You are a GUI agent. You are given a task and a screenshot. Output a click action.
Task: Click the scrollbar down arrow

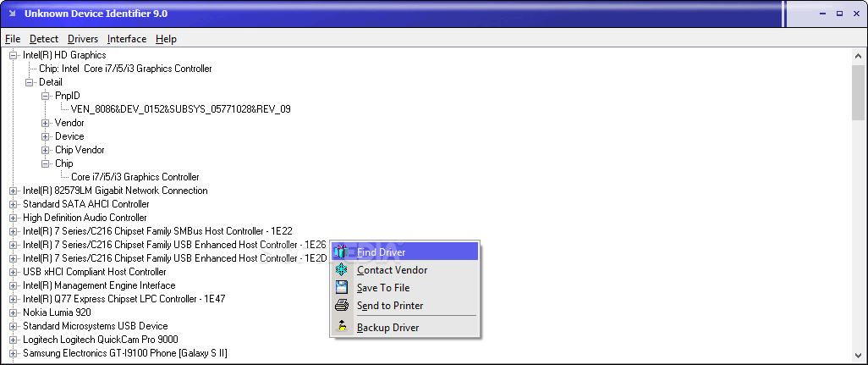pyautogui.click(x=858, y=357)
